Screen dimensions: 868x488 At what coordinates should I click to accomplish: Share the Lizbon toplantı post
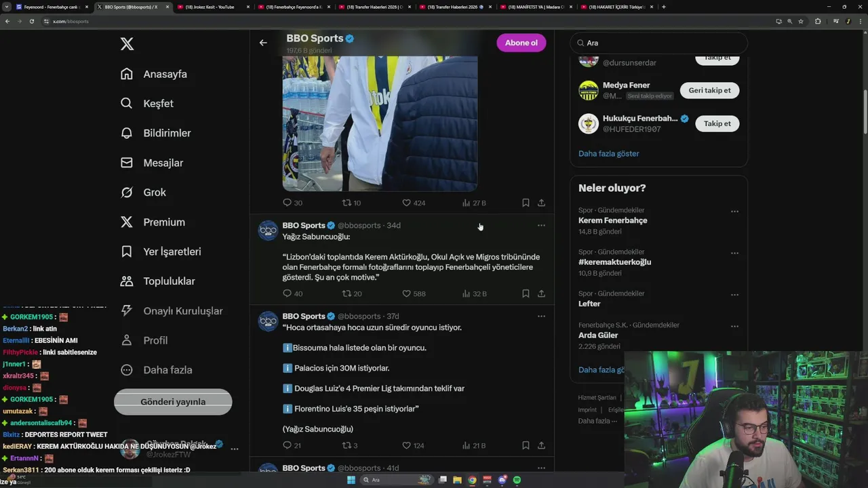coord(541,293)
